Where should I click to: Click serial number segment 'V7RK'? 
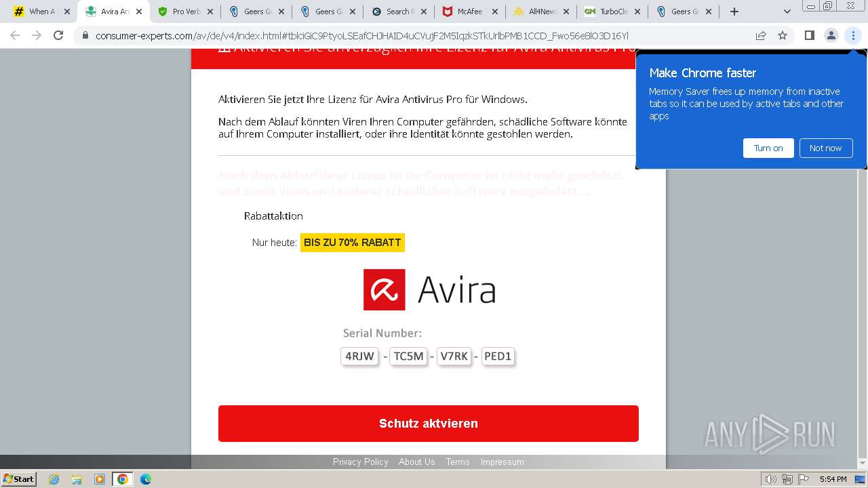454,356
